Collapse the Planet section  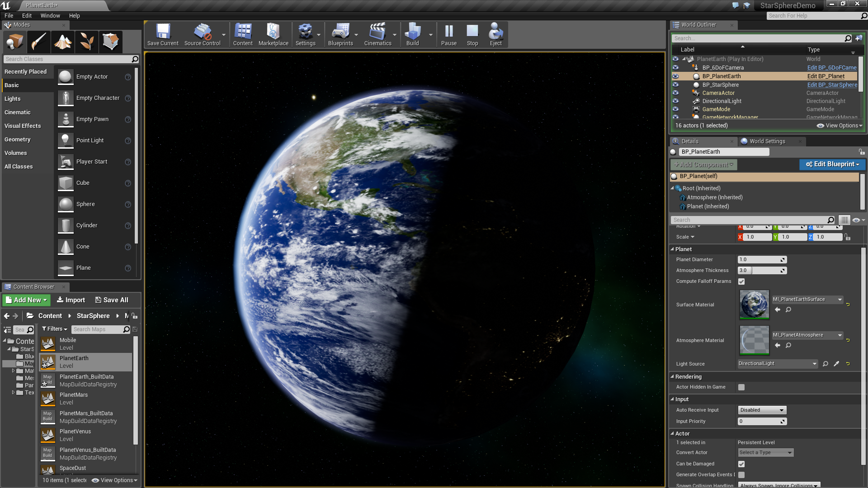pyautogui.click(x=672, y=249)
